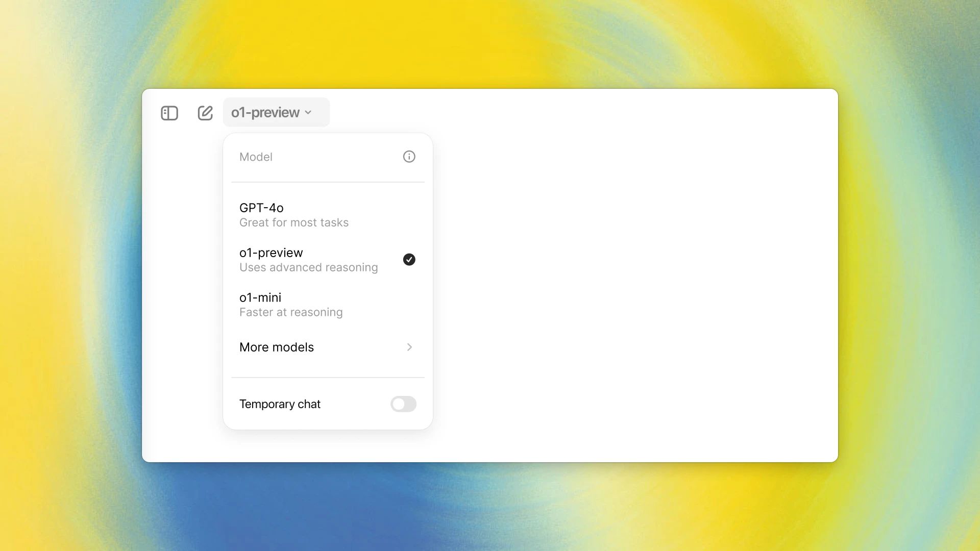Select the o1-preview model option
This screenshot has width=980, height=551.
tap(327, 259)
